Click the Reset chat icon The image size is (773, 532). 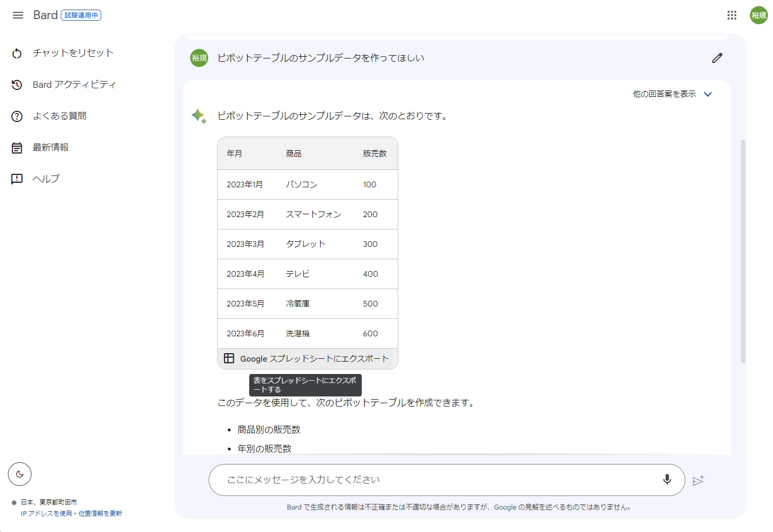(x=17, y=52)
